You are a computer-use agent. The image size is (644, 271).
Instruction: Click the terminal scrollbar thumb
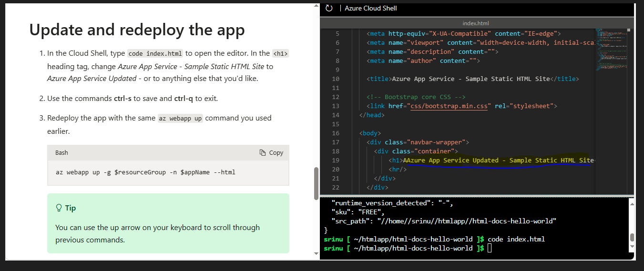pos(632,238)
